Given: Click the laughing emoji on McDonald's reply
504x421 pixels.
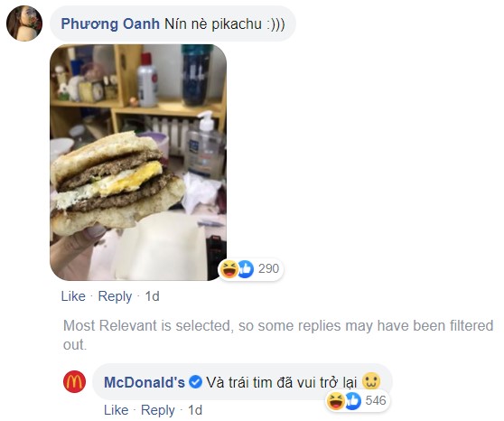Looking at the screenshot, I should 336,401.
